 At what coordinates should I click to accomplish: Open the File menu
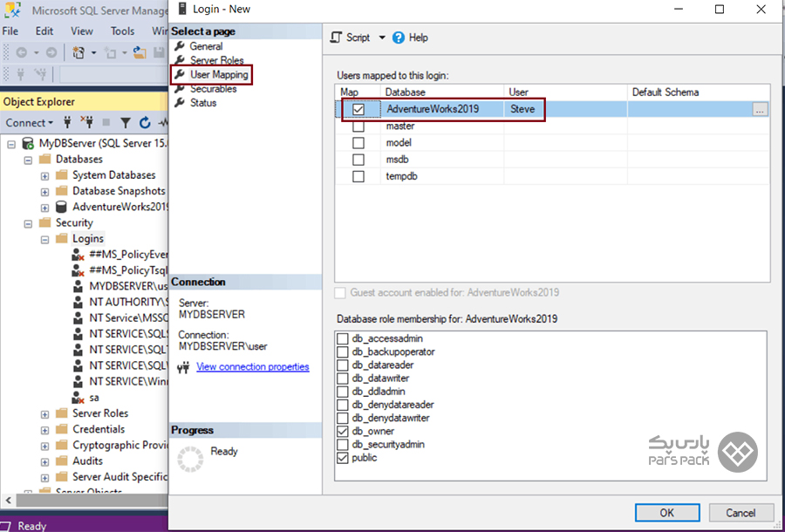[x=10, y=31]
